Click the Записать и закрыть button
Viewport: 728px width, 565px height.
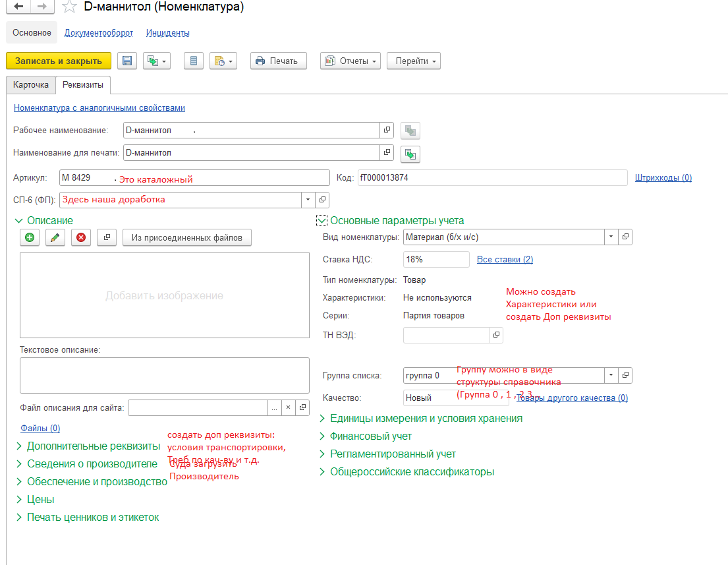[59, 61]
